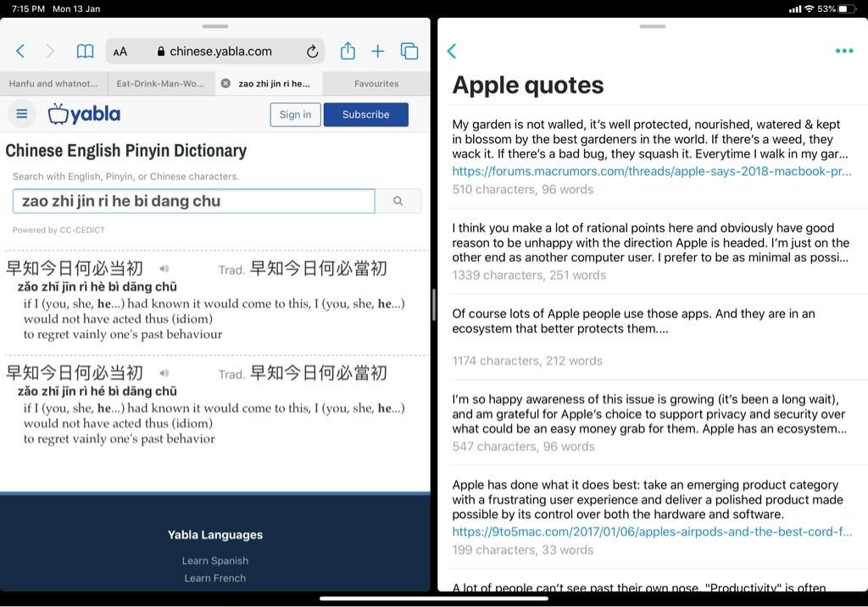Play audio for hé bì entry
This screenshot has width=868, height=607.
click(x=164, y=373)
